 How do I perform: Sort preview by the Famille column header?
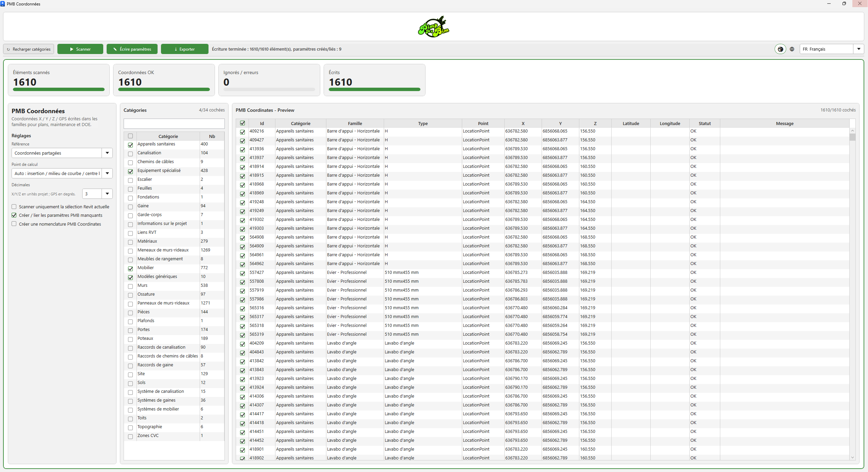click(x=355, y=123)
